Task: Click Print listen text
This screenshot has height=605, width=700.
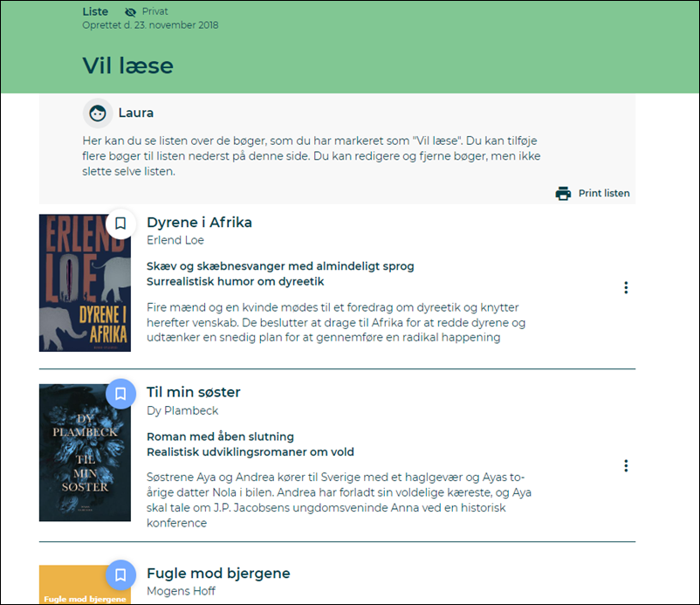Action: [x=604, y=193]
